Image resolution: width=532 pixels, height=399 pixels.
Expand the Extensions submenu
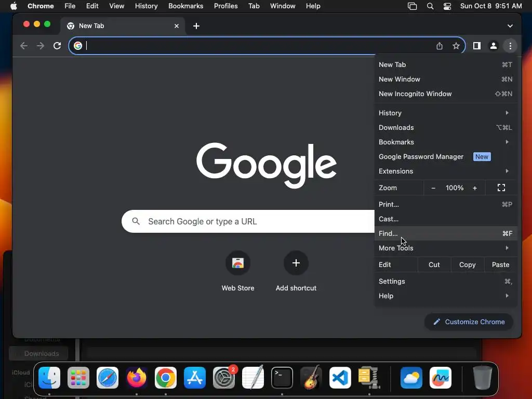(446, 171)
